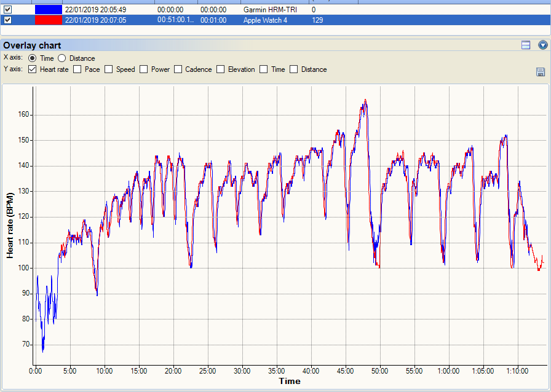The width and height of the screenshot is (551, 392).
Task: Enable the Power Y axis checkbox
Action: pyautogui.click(x=143, y=69)
